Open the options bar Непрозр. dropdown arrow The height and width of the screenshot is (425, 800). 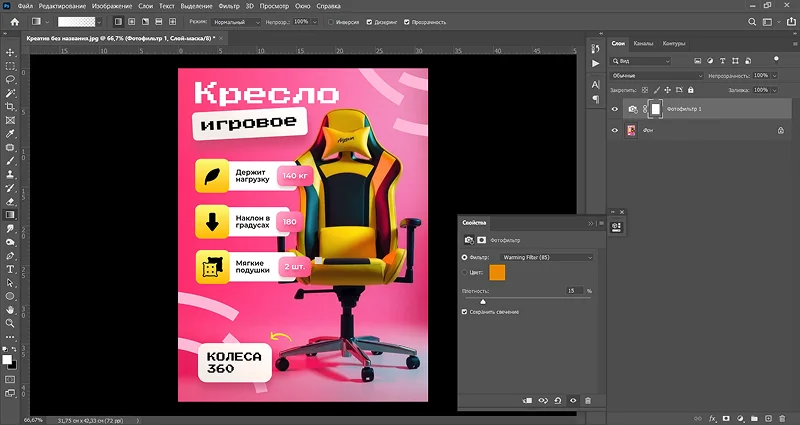pos(315,22)
